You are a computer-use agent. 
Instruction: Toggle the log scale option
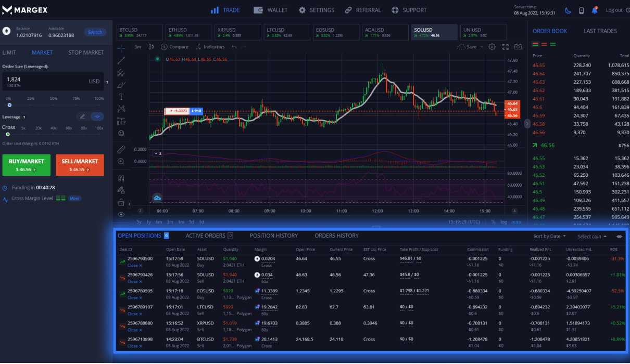point(503,222)
